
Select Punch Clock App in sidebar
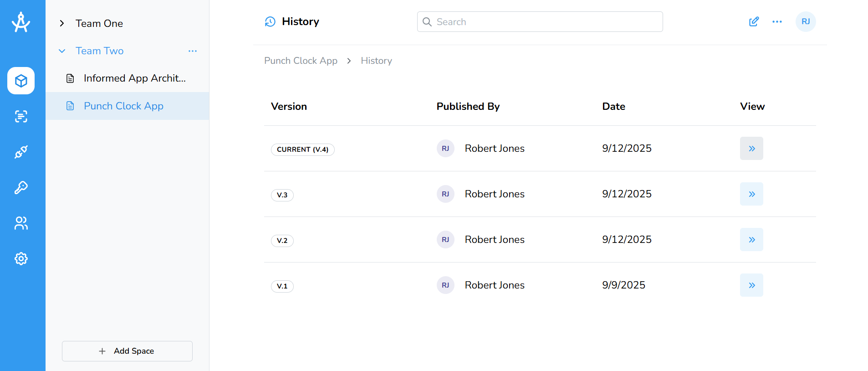123,106
